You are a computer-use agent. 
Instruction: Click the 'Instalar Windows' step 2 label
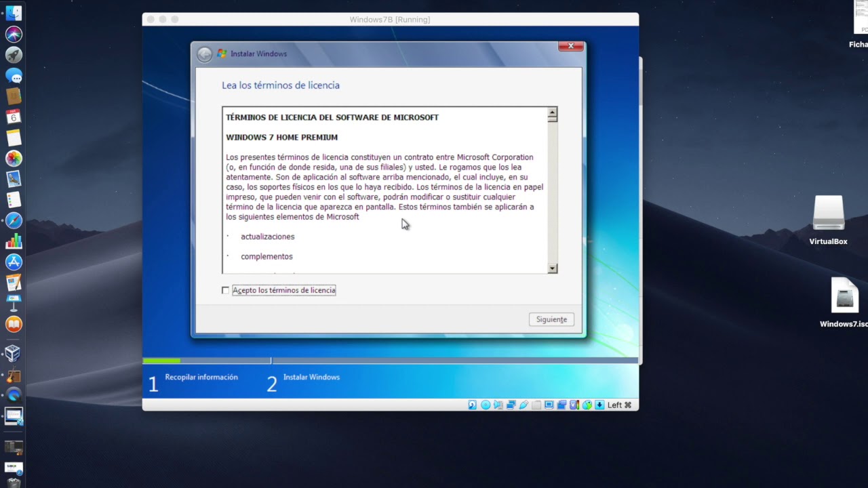coord(311,377)
